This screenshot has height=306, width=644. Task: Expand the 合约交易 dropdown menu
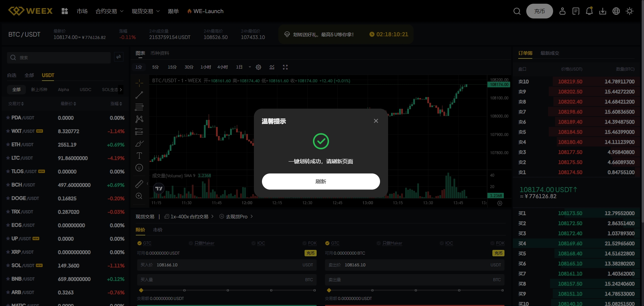tap(109, 11)
